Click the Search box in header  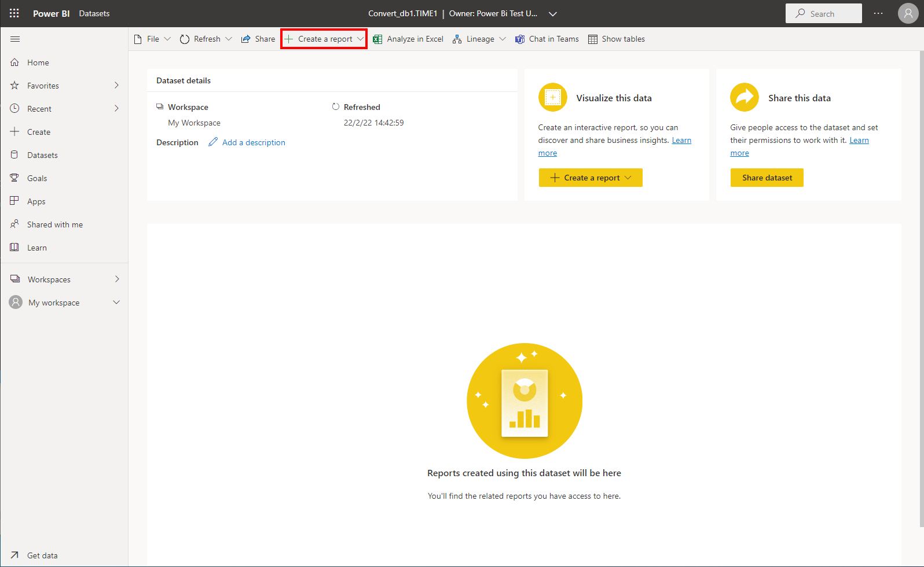click(x=823, y=13)
